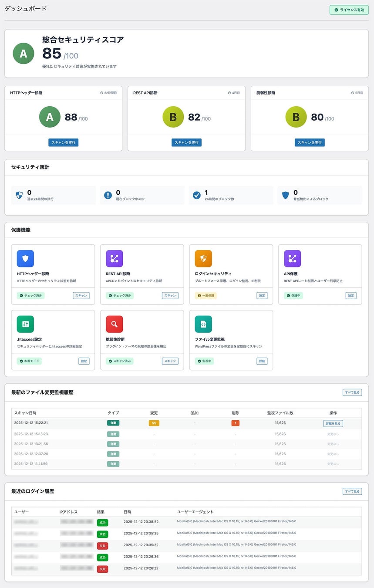The image size is (374, 588).
Task: Click スキャン button in 脆弱性診断 feature card
Action: (170, 361)
